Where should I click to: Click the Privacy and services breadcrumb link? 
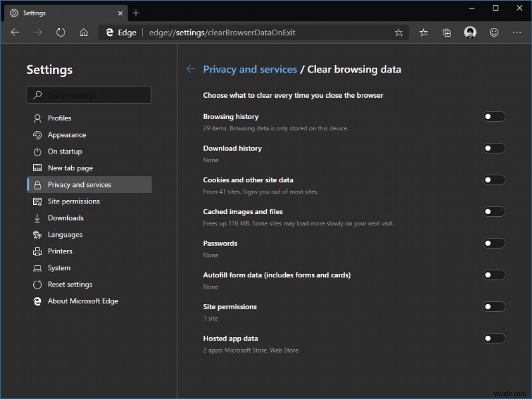[249, 69]
